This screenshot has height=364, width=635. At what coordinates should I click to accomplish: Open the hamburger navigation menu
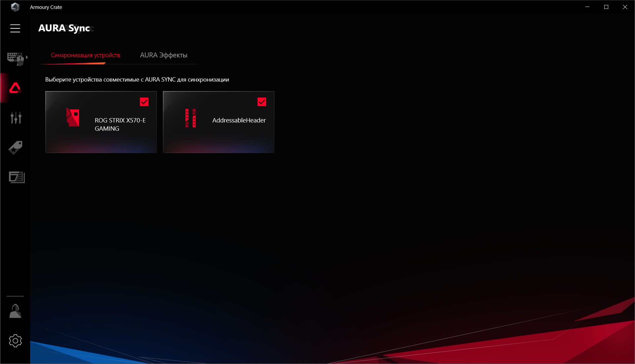[15, 28]
